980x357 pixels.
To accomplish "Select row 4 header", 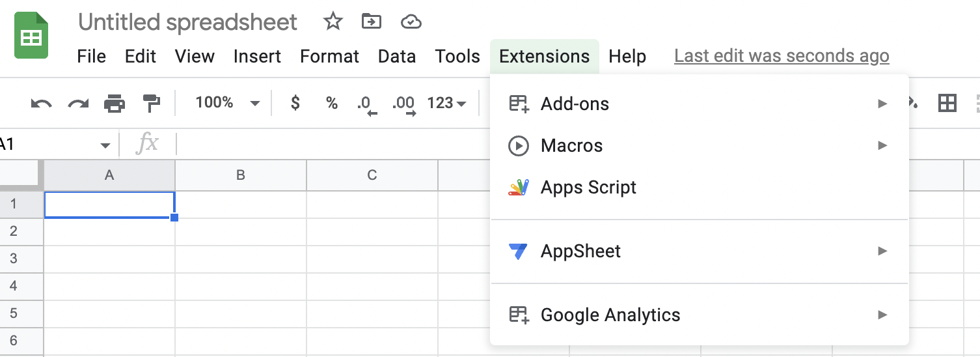I will 21,287.
